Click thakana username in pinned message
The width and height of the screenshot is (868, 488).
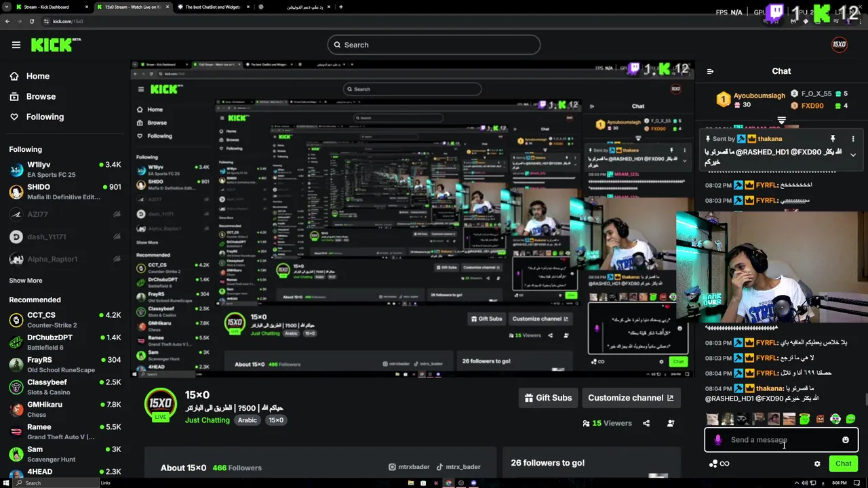(x=770, y=139)
